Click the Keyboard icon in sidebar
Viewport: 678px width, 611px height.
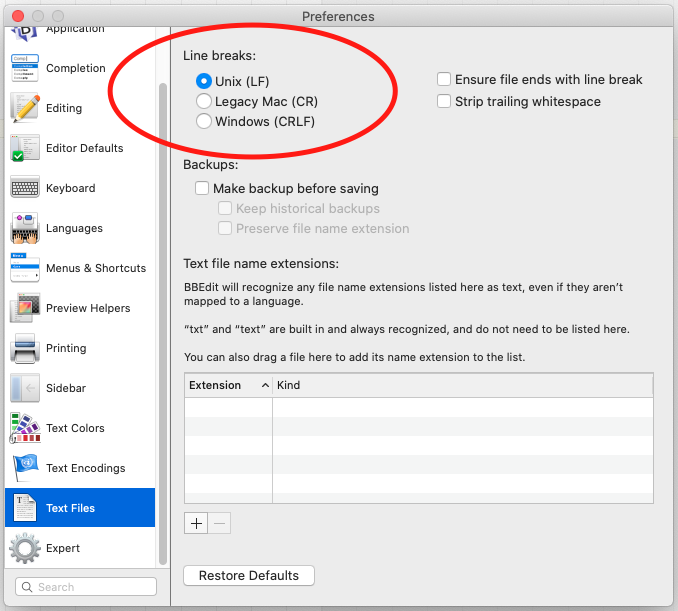25,188
